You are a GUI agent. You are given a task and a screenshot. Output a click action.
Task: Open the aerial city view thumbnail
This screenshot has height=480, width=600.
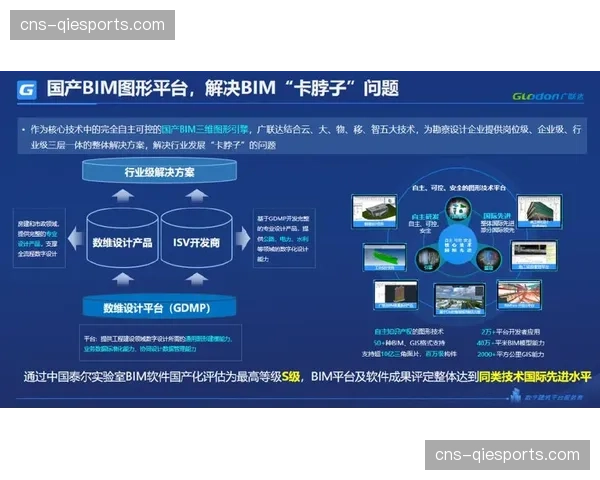[x=460, y=300]
